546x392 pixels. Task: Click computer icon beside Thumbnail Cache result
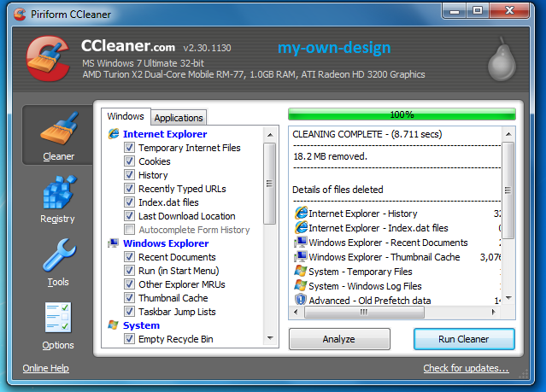click(301, 257)
